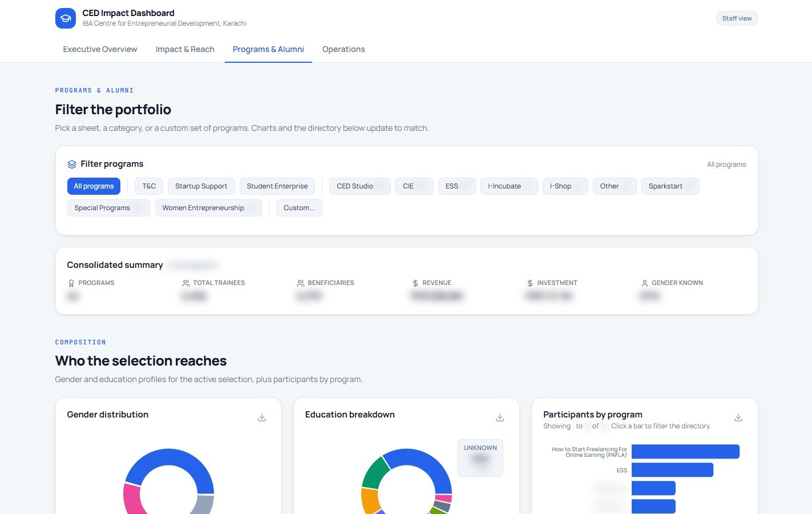Open the Custom... program picker

[299, 208]
